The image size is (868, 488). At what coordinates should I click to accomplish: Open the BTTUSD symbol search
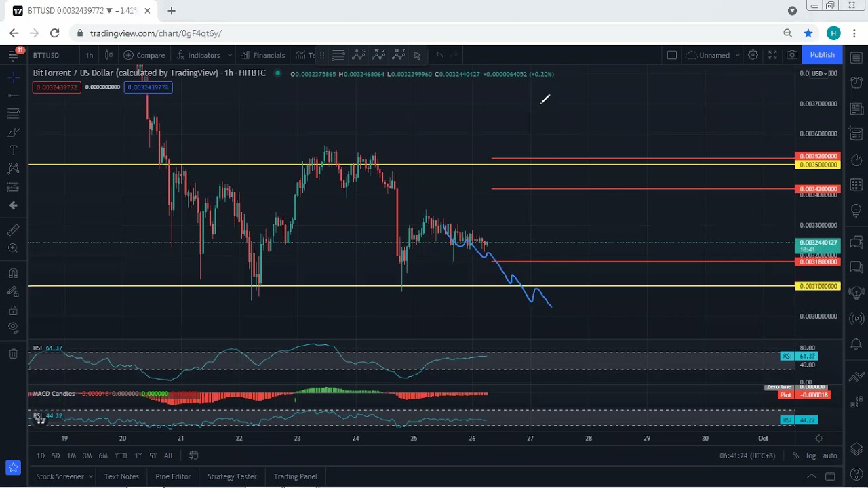point(46,55)
